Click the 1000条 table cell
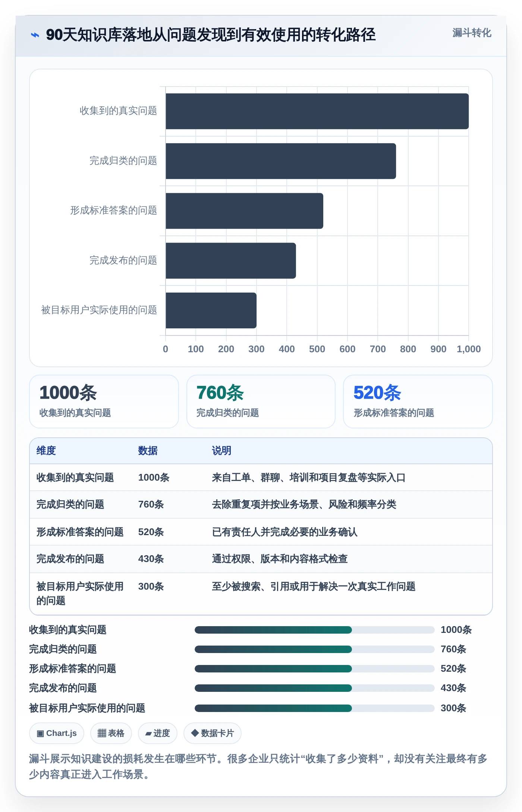Viewport: 522px width, 812px height. [154, 477]
